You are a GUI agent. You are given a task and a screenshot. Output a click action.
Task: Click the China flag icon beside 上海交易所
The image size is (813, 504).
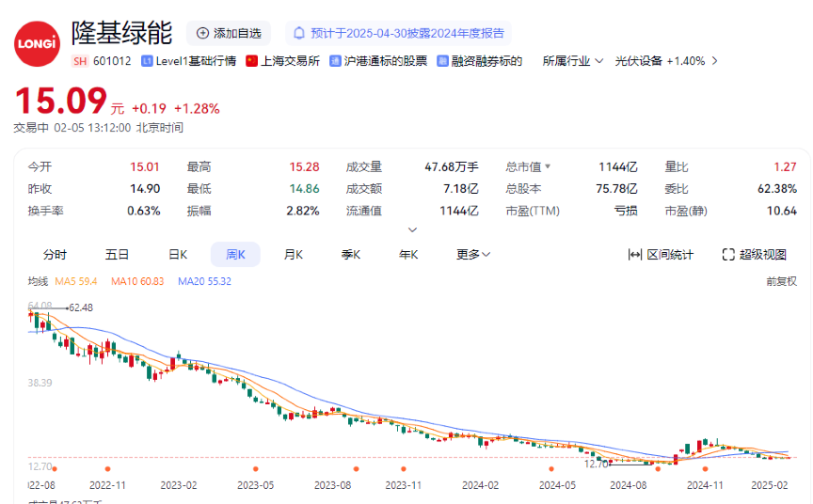[x=252, y=61]
